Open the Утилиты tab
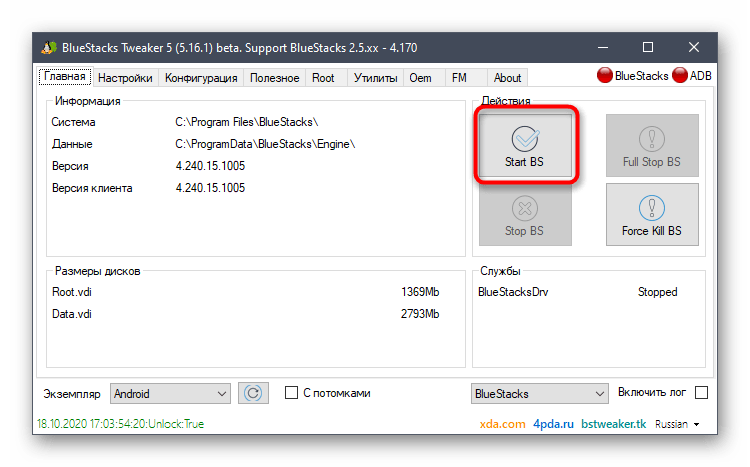This screenshot has width=750, height=467. click(375, 78)
